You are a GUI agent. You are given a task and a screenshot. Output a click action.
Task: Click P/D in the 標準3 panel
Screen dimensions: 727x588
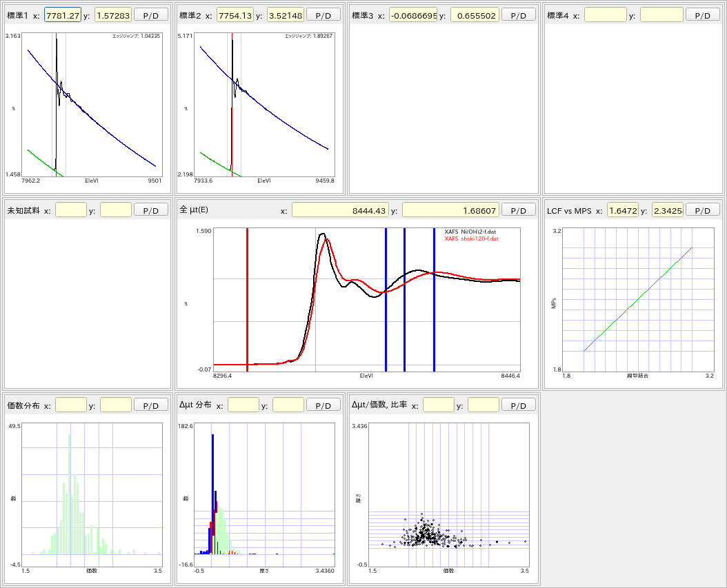pyautogui.click(x=518, y=15)
